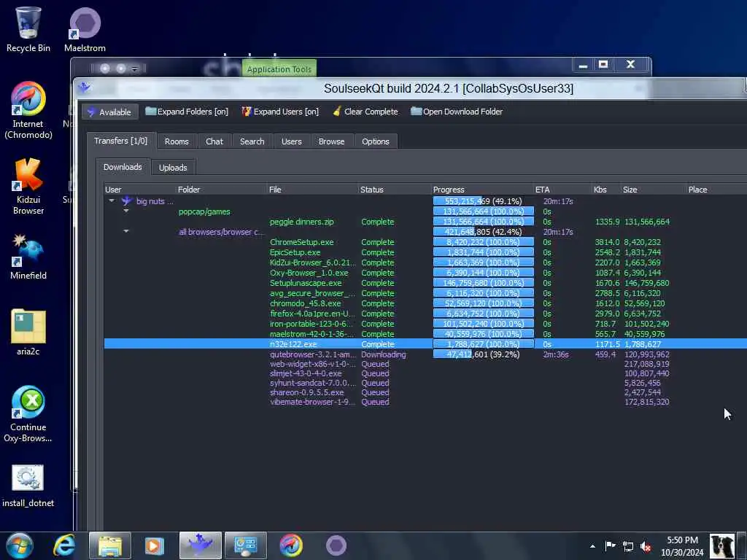Image resolution: width=747 pixels, height=560 pixels.
Task: Open File Explorer from the taskbar
Action: point(110,545)
